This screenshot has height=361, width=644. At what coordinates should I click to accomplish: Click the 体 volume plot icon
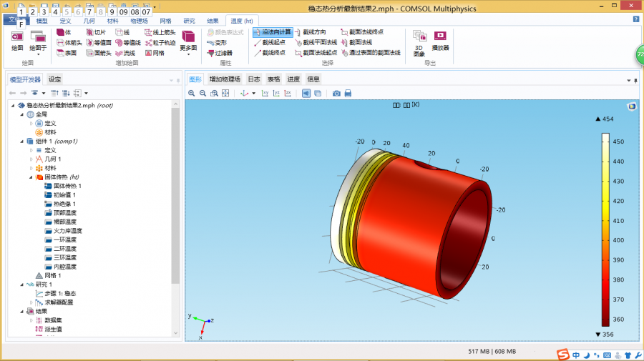[64, 32]
